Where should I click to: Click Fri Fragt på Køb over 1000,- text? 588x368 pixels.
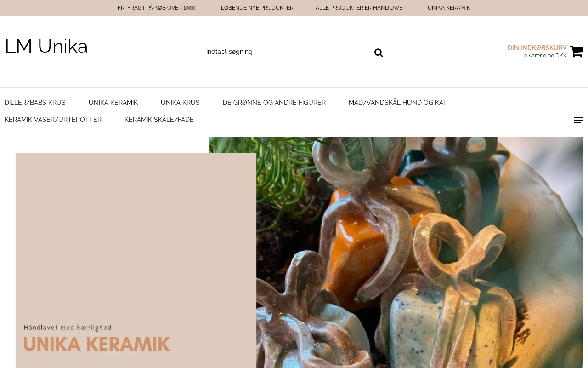[158, 8]
